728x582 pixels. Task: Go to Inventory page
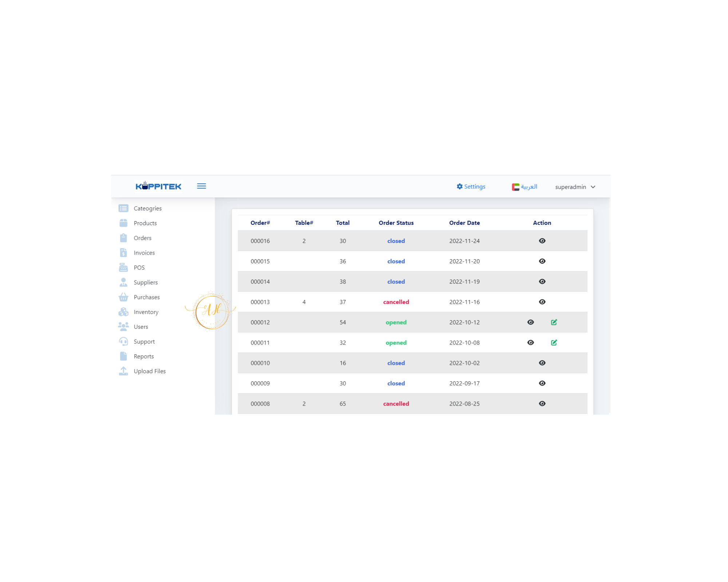(x=146, y=312)
